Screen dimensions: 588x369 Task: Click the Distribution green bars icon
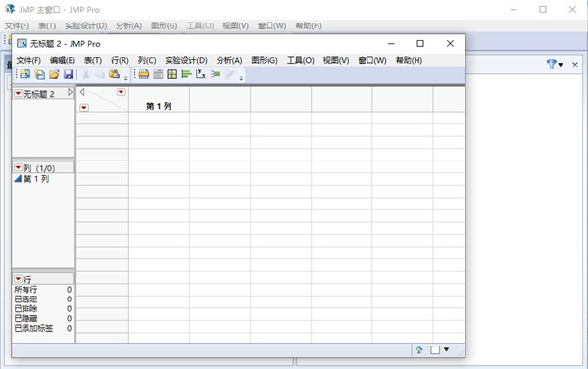(x=186, y=74)
